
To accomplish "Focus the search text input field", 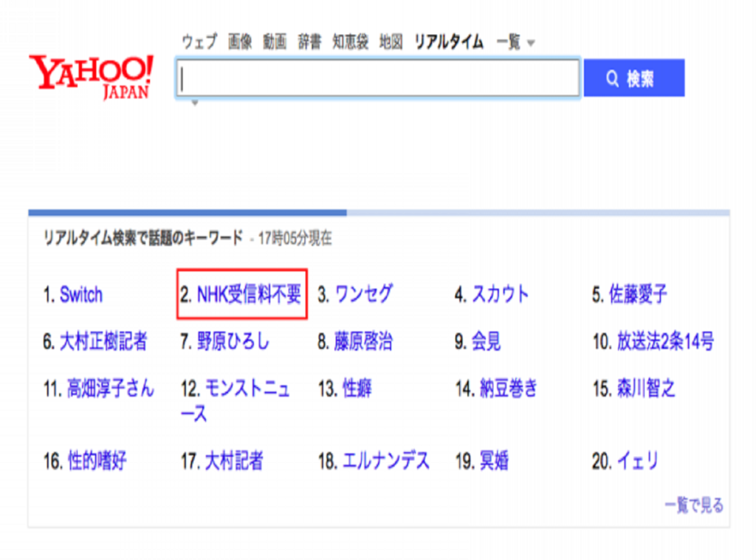I will [377, 78].
